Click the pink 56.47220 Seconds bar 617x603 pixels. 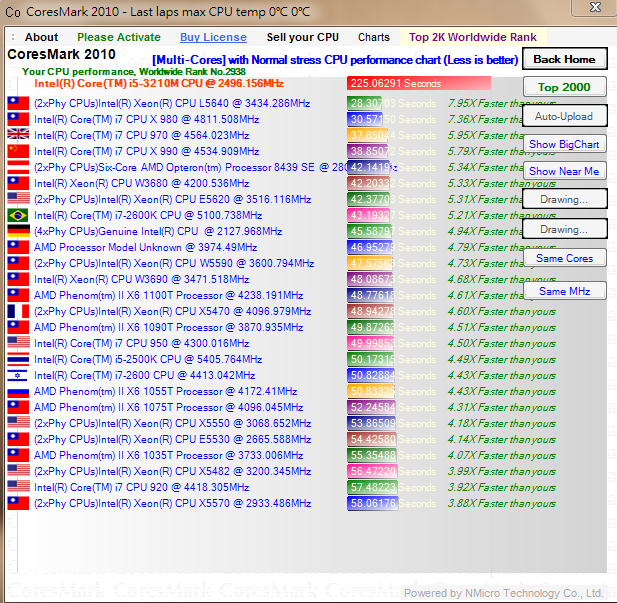pyautogui.click(x=372, y=471)
